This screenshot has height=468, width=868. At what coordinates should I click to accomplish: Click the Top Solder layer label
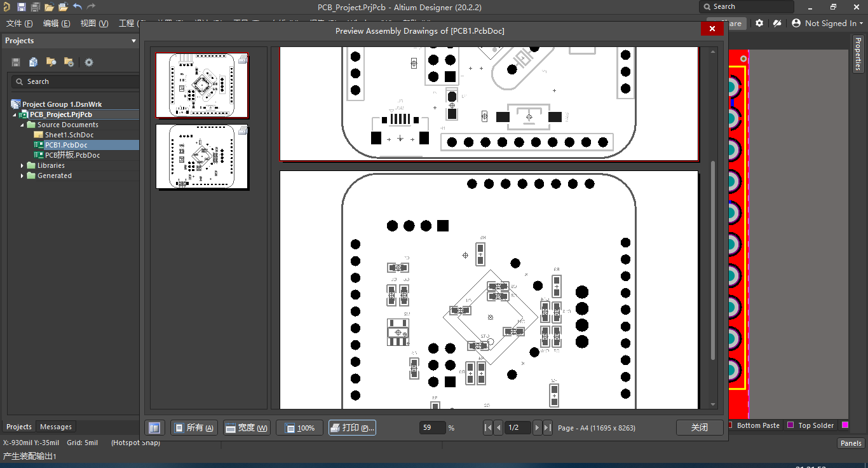pos(816,425)
